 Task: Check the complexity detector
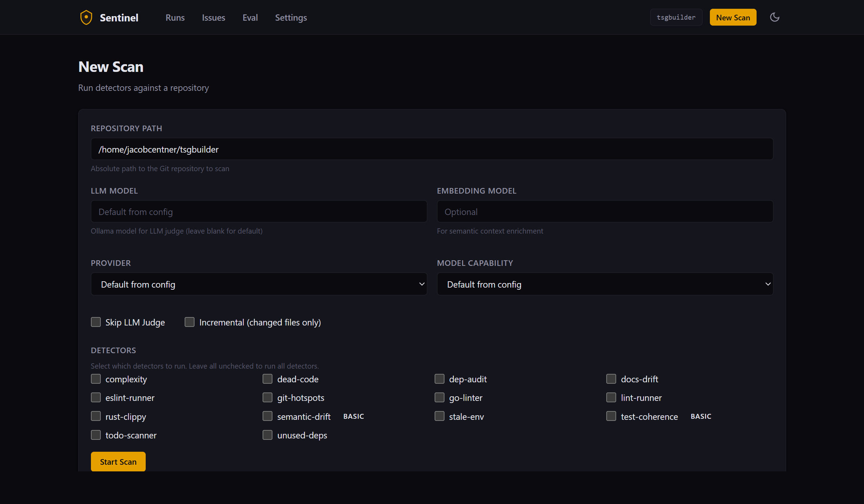click(x=96, y=379)
